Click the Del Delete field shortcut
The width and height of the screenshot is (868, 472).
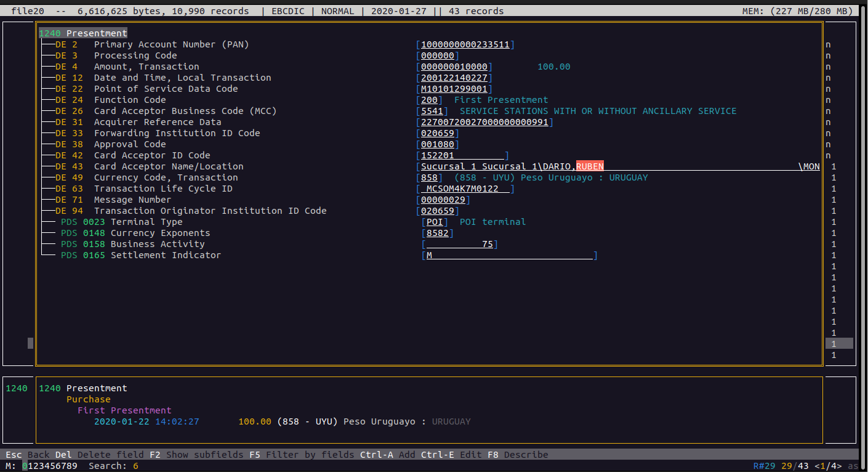99,455
